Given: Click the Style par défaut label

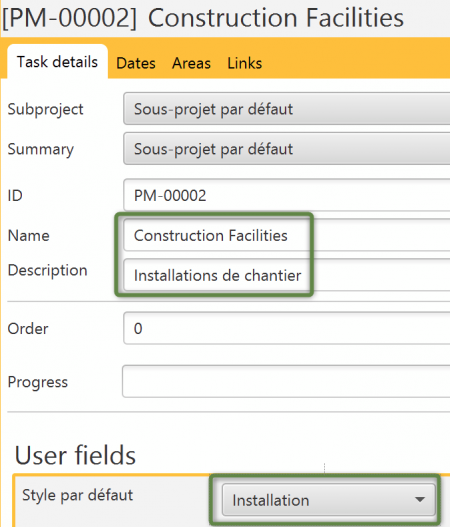Looking at the screenshot, I should (x=78, y=495).
